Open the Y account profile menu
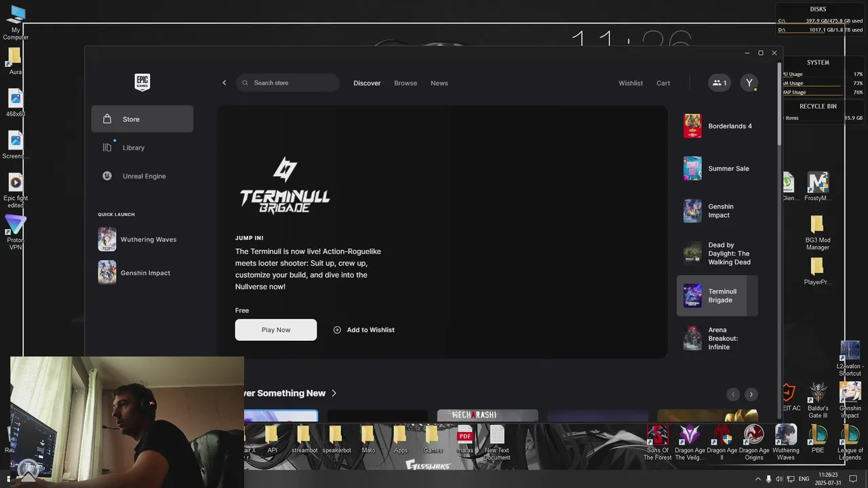This screenshot has height=488, width=868. [x=749, y=83]
